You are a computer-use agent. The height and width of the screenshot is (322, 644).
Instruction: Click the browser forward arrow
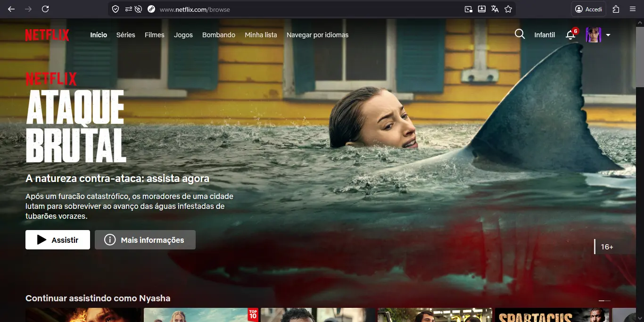28,9
